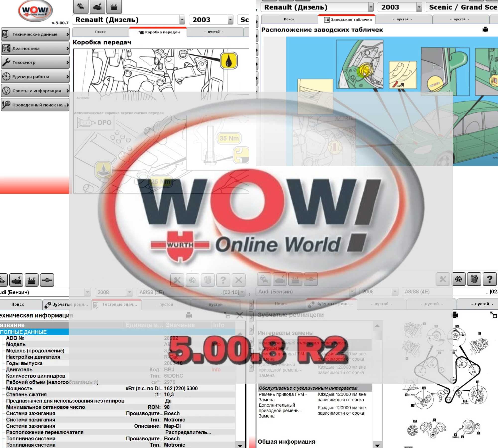Open Технические данные sidebar menu
Screen dimensions: 498x448
(35, 34)
